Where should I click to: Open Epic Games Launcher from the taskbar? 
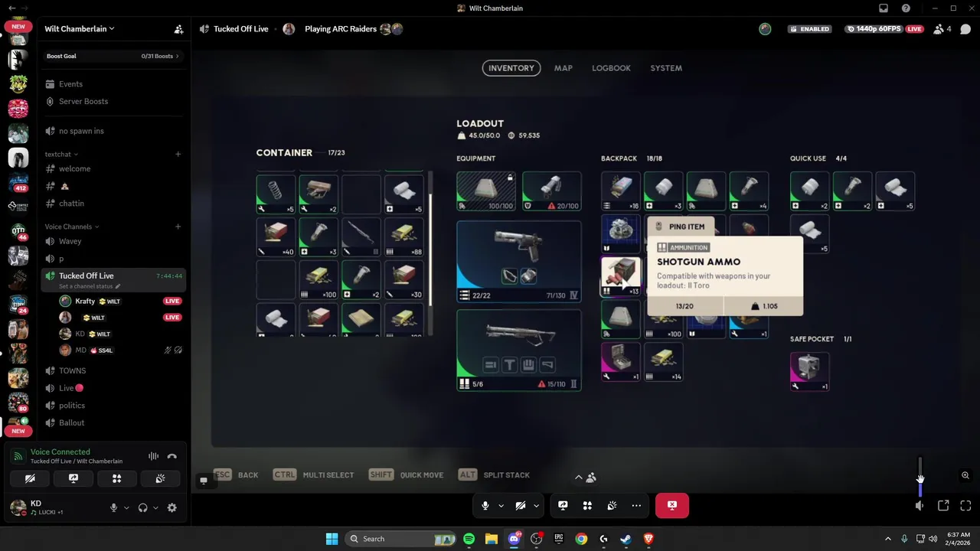(x=558, y=539)
